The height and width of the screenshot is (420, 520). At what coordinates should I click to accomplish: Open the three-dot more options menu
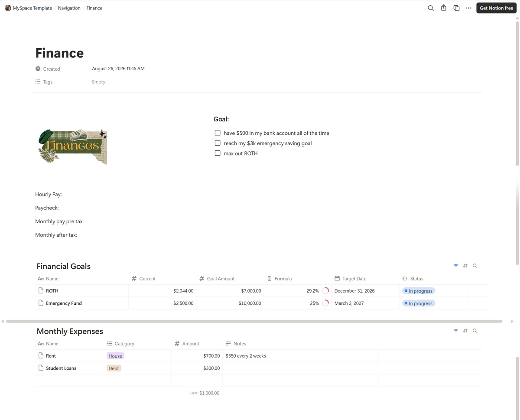click(468, 8)
